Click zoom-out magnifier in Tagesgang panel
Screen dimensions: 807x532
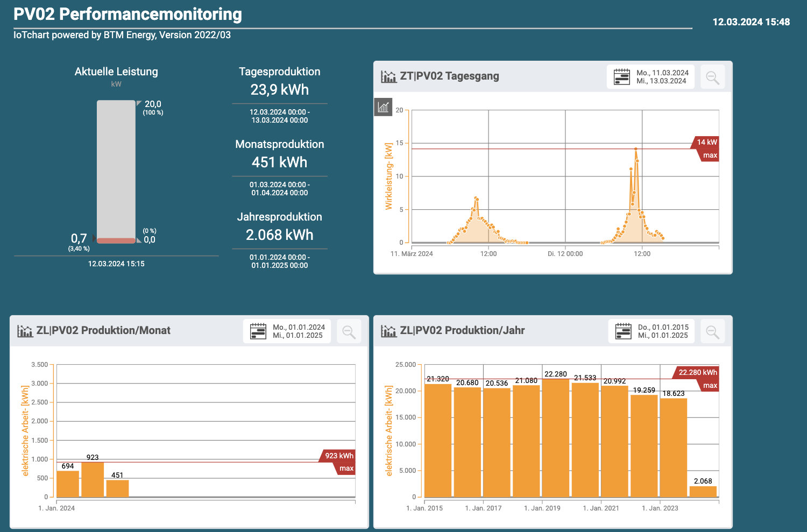712,77
